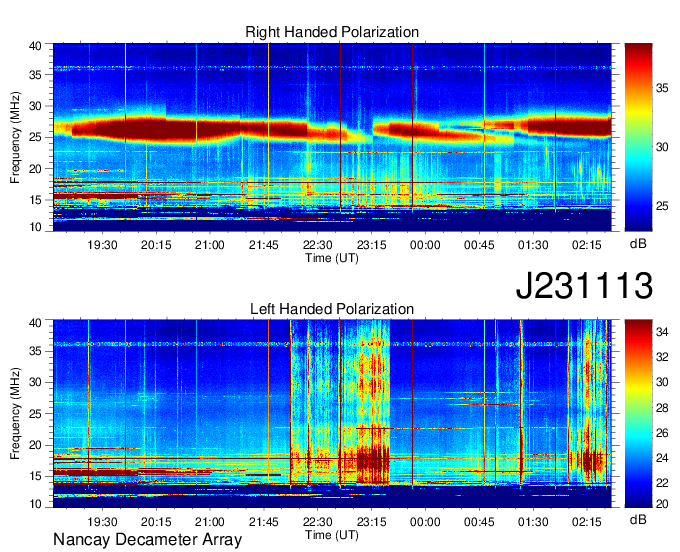
Task: Click the 40 MHz tick of upper plot
Action: tap(35, 46)
